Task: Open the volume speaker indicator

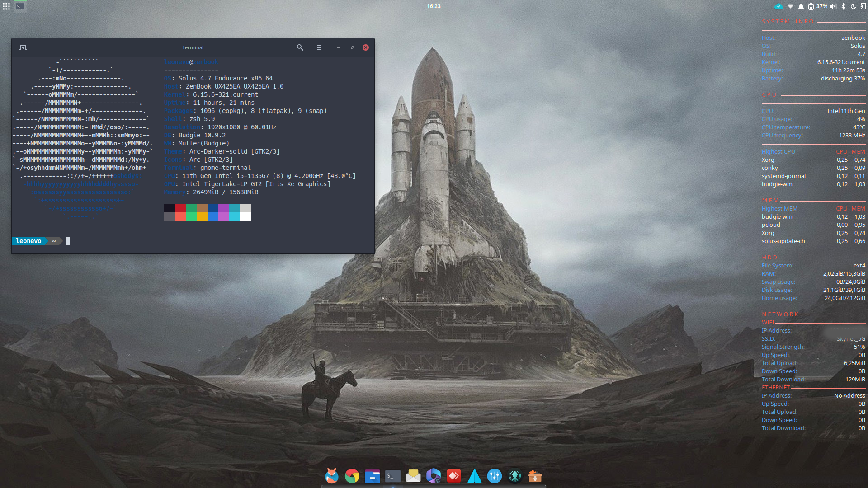Action: point(833,6)
